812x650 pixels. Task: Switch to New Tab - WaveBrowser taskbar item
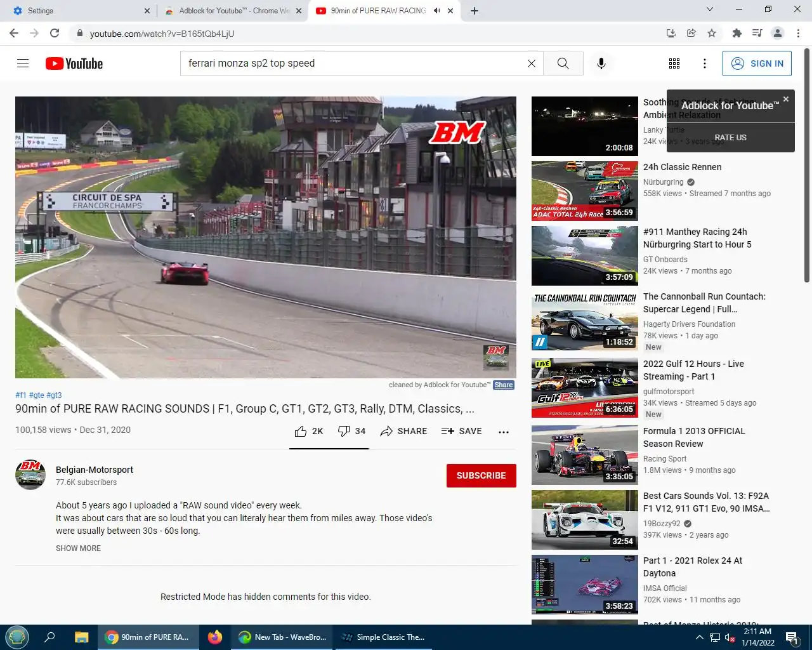click(282, 637)
